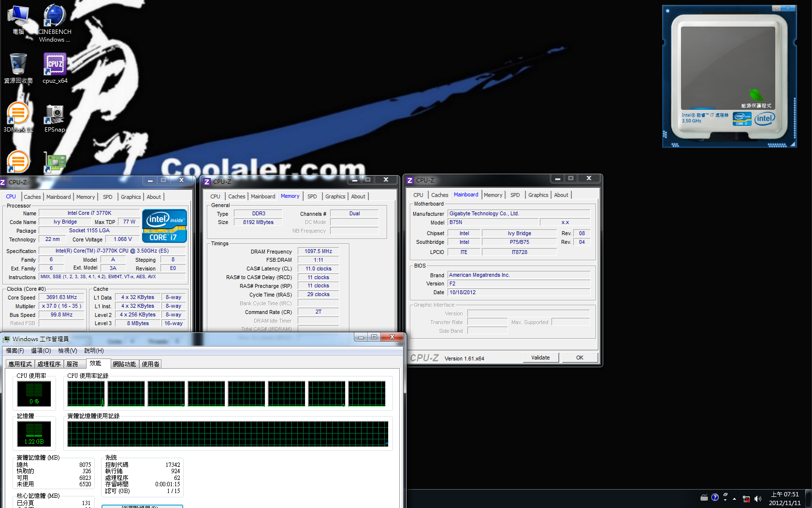Open the 3DMark 11 desktop shortcut
Screen dimensions: 812x508
tap(18, 117)
